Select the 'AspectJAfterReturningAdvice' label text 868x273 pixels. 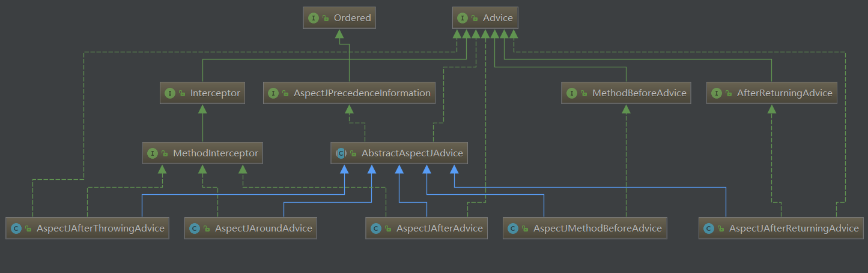(x=794, y=229)
